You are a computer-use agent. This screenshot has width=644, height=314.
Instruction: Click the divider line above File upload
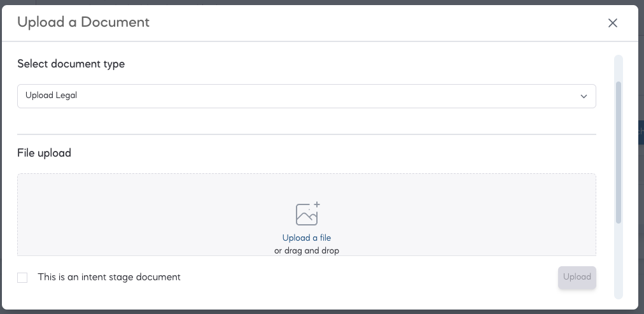306,134
